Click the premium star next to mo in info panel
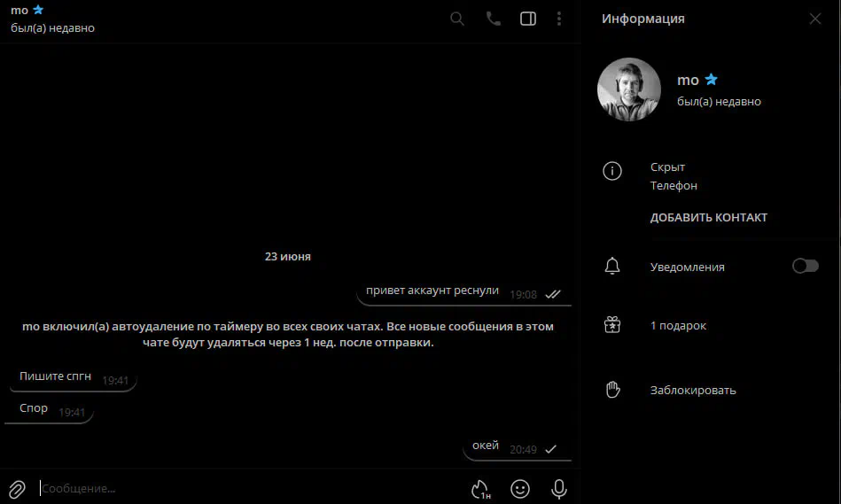The image size is (841, 504). tap(712, 80)
